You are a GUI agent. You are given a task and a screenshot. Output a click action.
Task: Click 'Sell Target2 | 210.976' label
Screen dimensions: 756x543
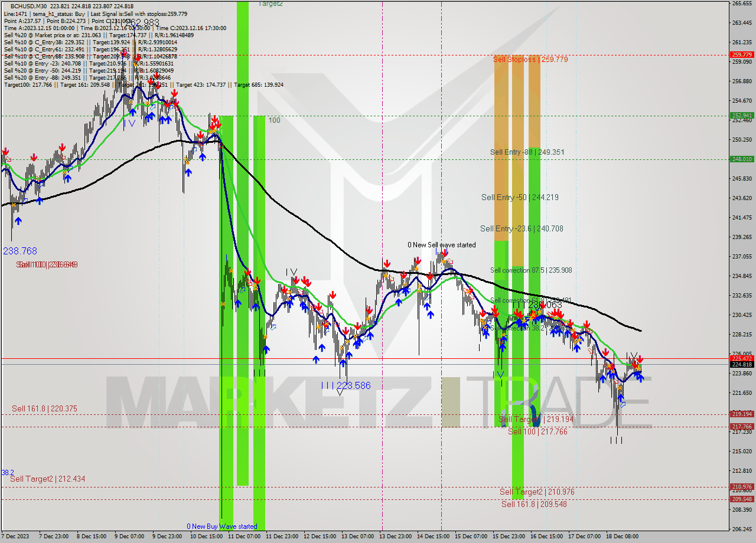(x=537, y=492)
